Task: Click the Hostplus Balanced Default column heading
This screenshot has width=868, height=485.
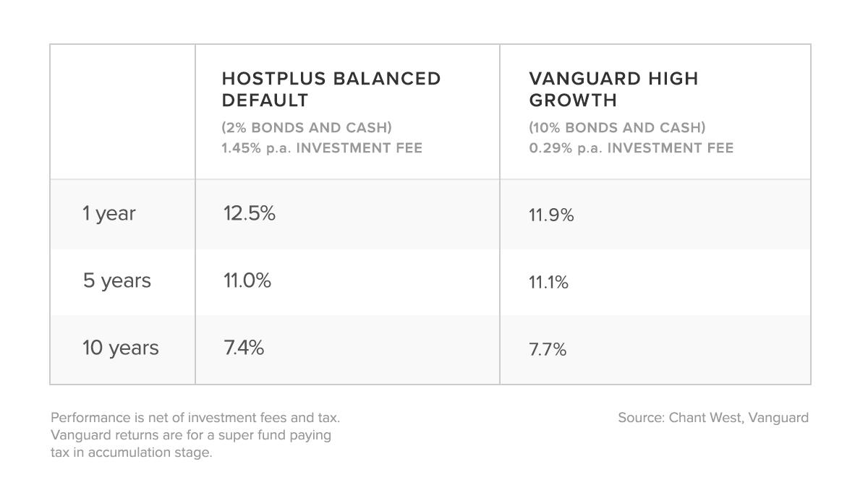Action: point(331,89)
